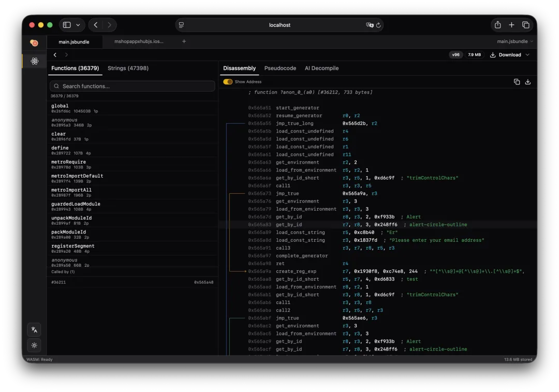Go forward in Safari history
Viewport: 559px width, 392px height.
[x=109, y=25]
